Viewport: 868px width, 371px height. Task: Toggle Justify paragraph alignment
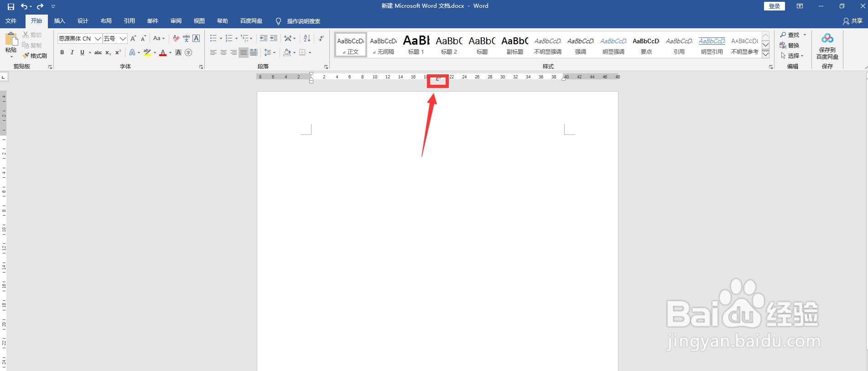[244, 52]
